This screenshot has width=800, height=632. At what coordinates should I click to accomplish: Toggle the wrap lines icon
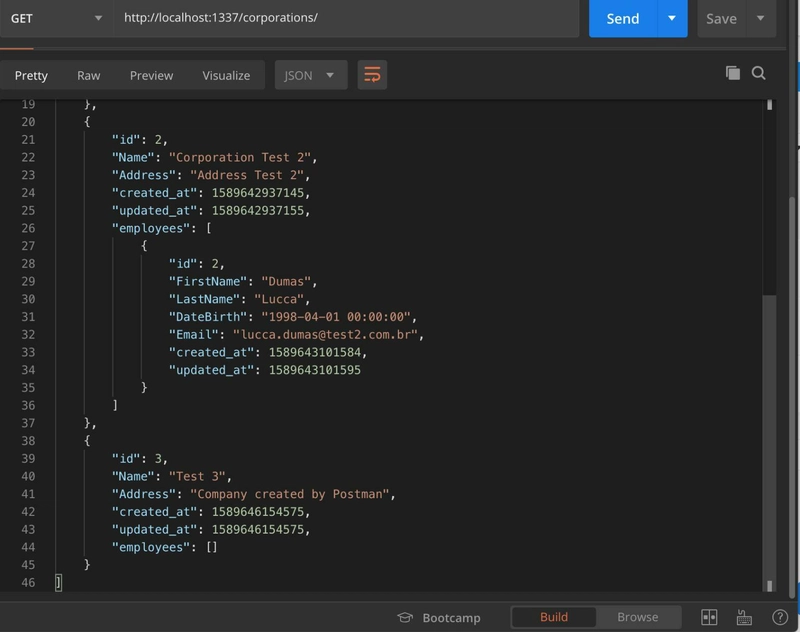click(x=372, y=75)
